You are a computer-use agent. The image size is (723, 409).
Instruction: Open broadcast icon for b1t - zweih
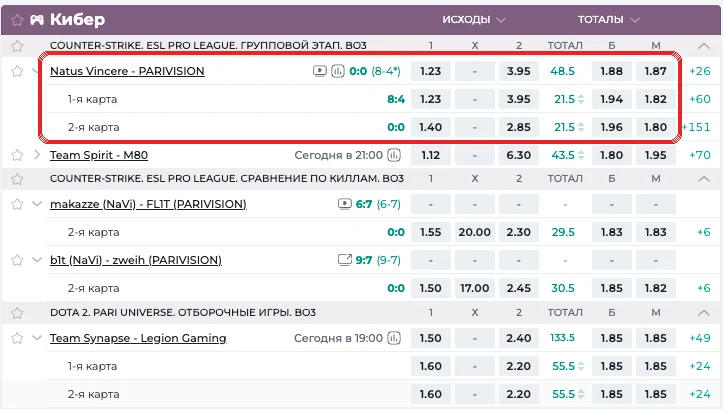pyautogui.click(x=344, y=260)
